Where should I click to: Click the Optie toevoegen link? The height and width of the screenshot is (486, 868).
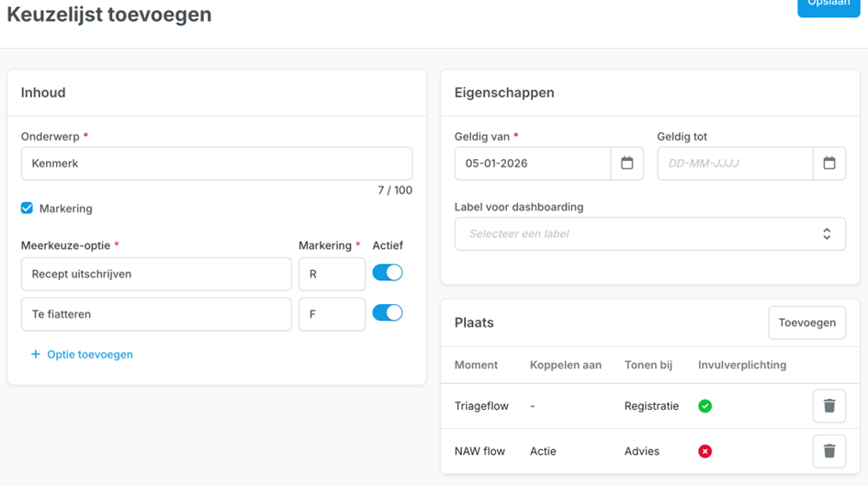tap(89, 355)
